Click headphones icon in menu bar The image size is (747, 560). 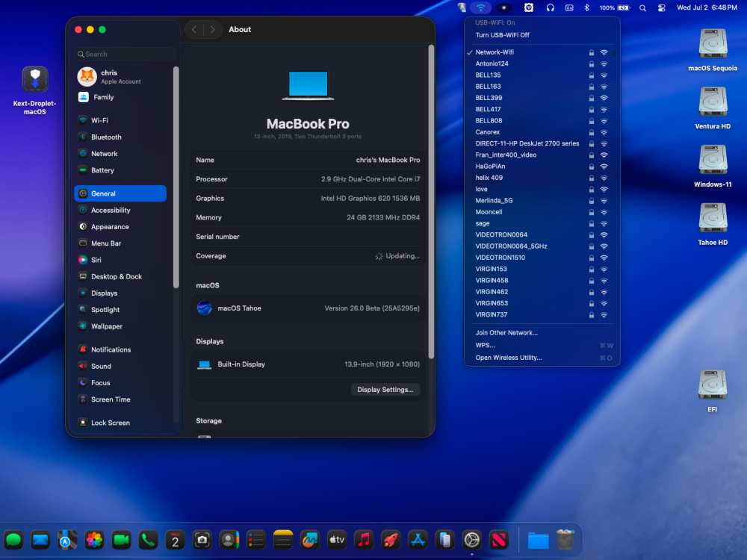551,7
